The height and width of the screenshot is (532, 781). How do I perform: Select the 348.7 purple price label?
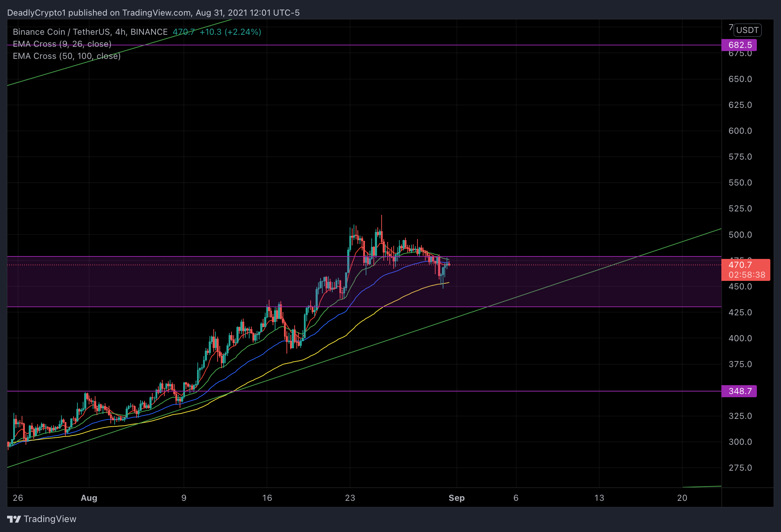tap(739, 391)
